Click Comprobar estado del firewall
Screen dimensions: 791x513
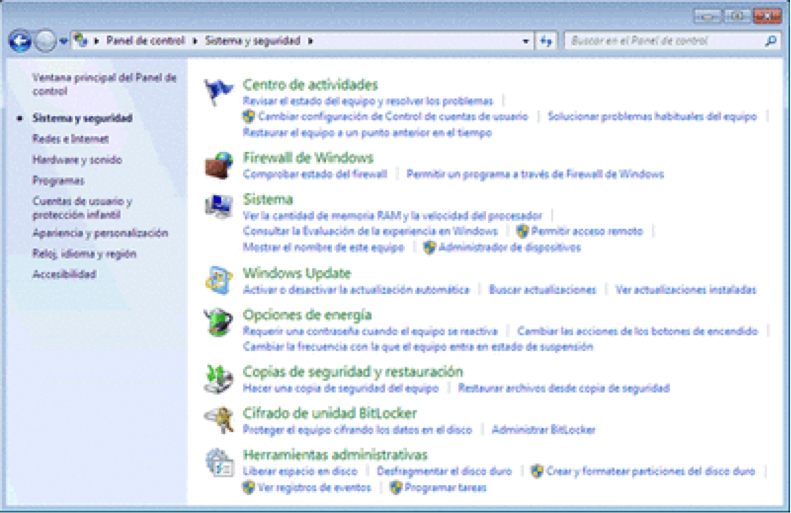(x=315, y=174)
